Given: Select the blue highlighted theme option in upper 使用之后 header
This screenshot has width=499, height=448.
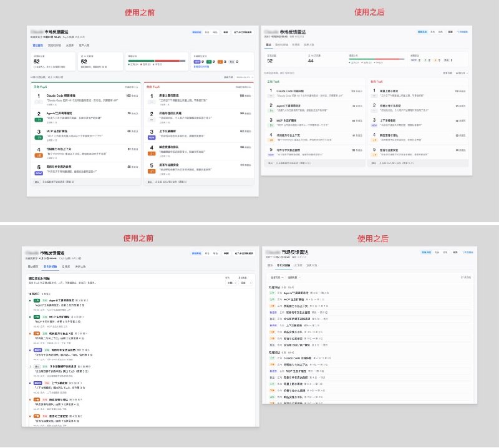Looking at the screenshot, I should coord(422,32).
